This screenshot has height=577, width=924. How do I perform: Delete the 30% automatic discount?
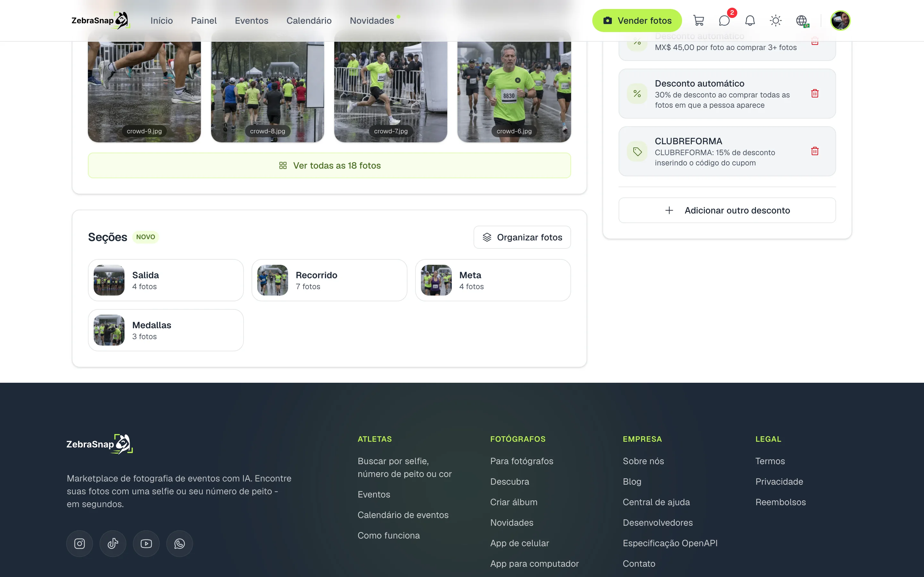click(x=814, y=94)
